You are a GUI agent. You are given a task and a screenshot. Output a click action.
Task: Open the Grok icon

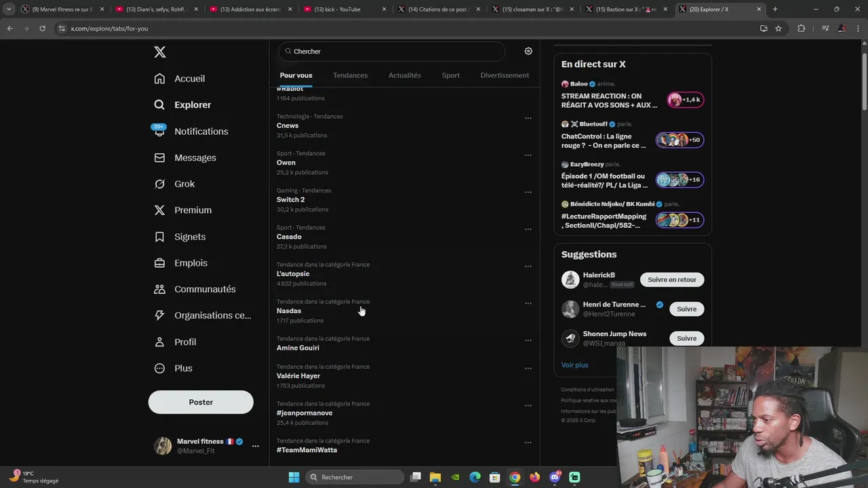pos(159,184)
